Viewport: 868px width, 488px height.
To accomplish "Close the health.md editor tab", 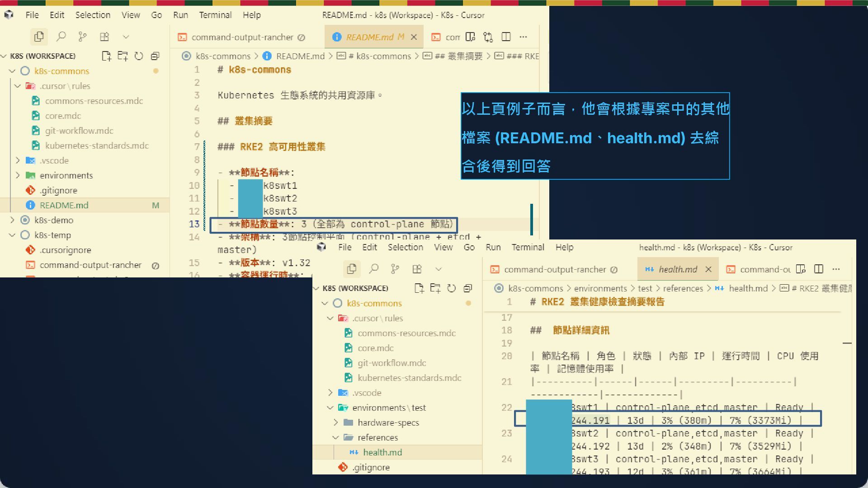I will click(708, 269).
